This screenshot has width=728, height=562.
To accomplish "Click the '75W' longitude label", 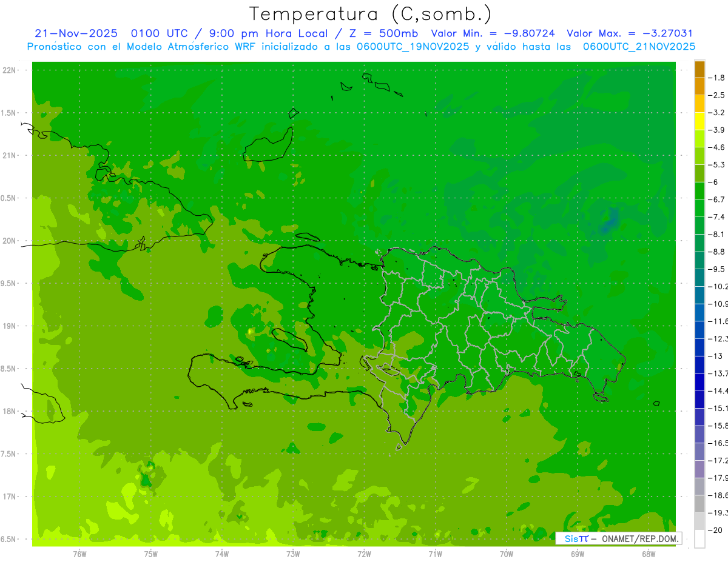I will (151, 554).
